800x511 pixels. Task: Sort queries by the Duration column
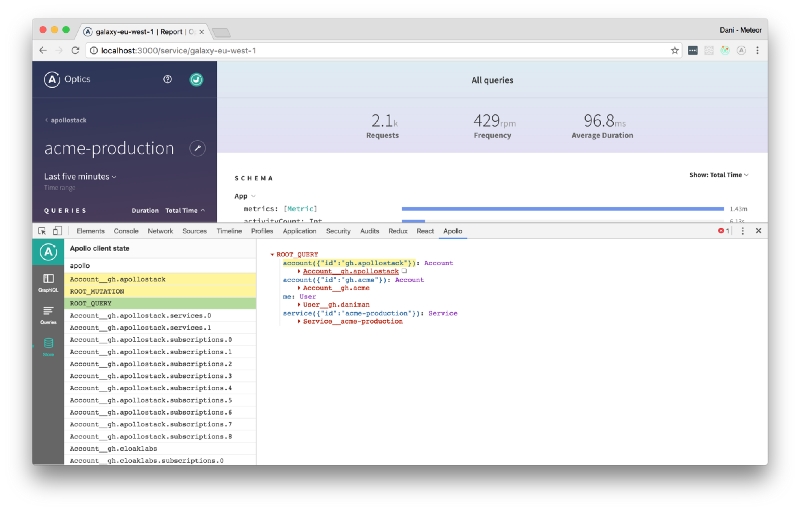145,211
